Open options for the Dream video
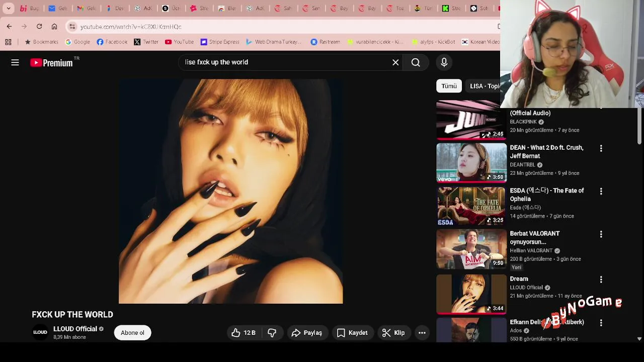The height and width of the screenshot is (362, 644). 601,280
